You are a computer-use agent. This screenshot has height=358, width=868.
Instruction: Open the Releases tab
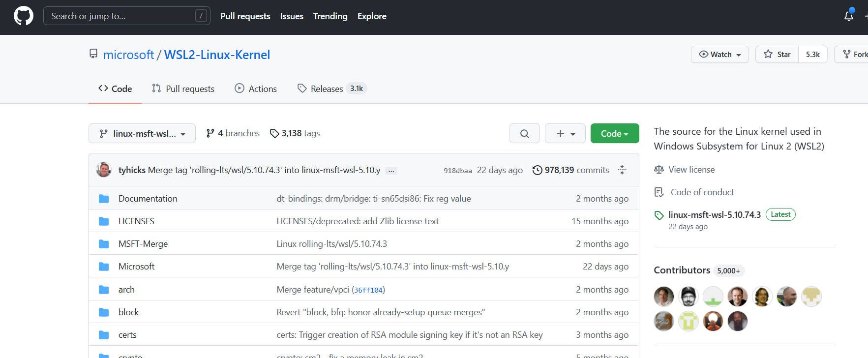click(x=332, y=89)
